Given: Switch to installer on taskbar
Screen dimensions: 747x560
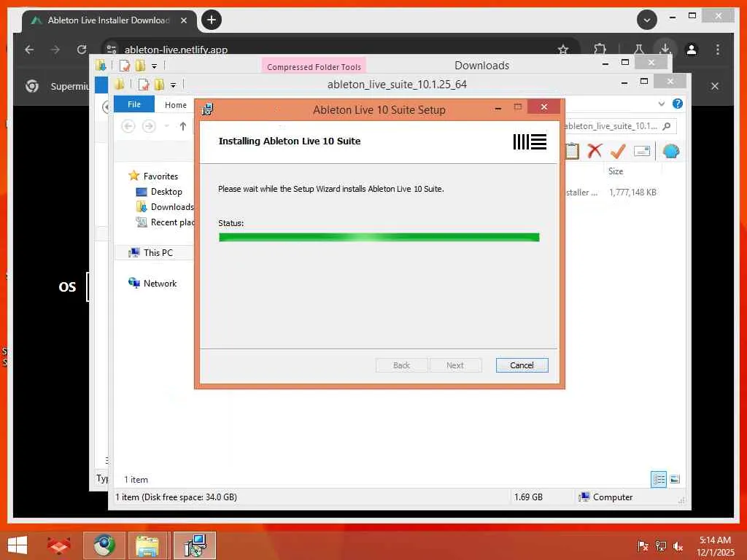Looking at the screenshot, I should 194,545.
